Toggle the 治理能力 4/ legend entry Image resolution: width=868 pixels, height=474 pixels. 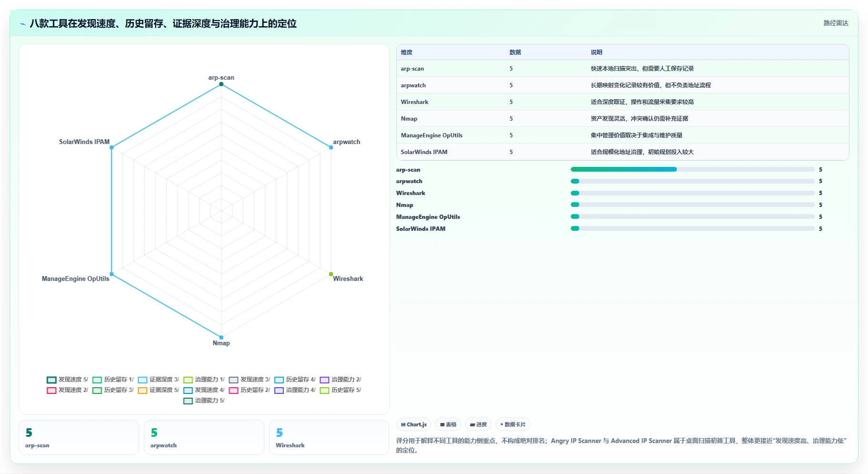pyautogui.click(x=295, y=390)
